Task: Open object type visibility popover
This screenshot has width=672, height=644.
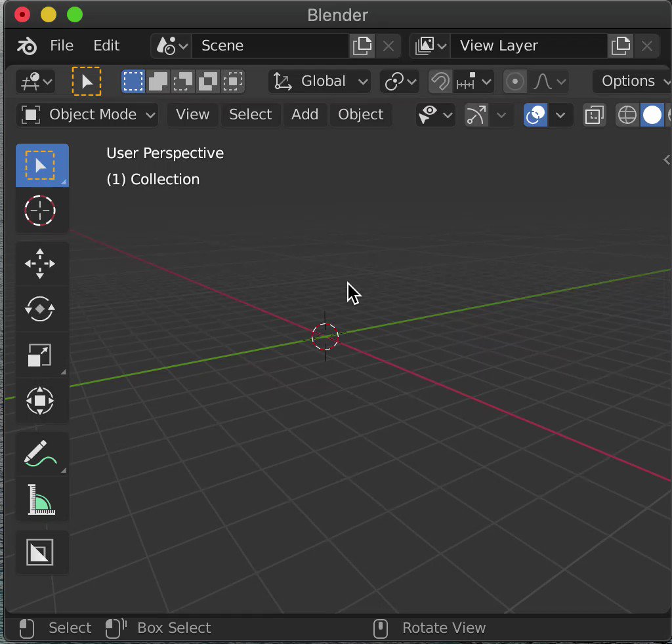Action: pyautogui.click(x=435, y=115)
